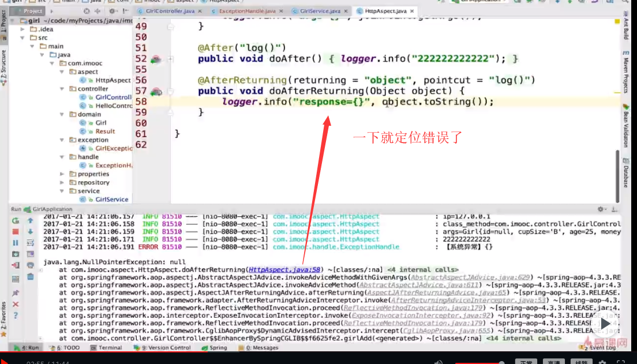The height and width of the screenshot is (364, 637).
Task: Expand the folded doAfter method on line 52
Action: click(171, 59)
